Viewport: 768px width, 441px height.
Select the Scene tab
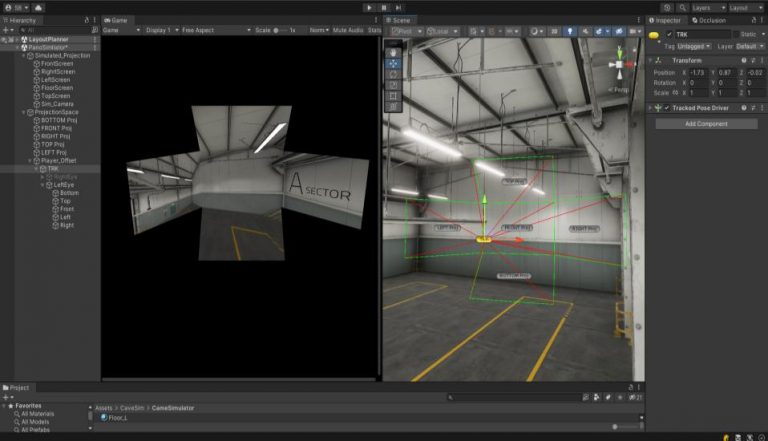[400, 20]
